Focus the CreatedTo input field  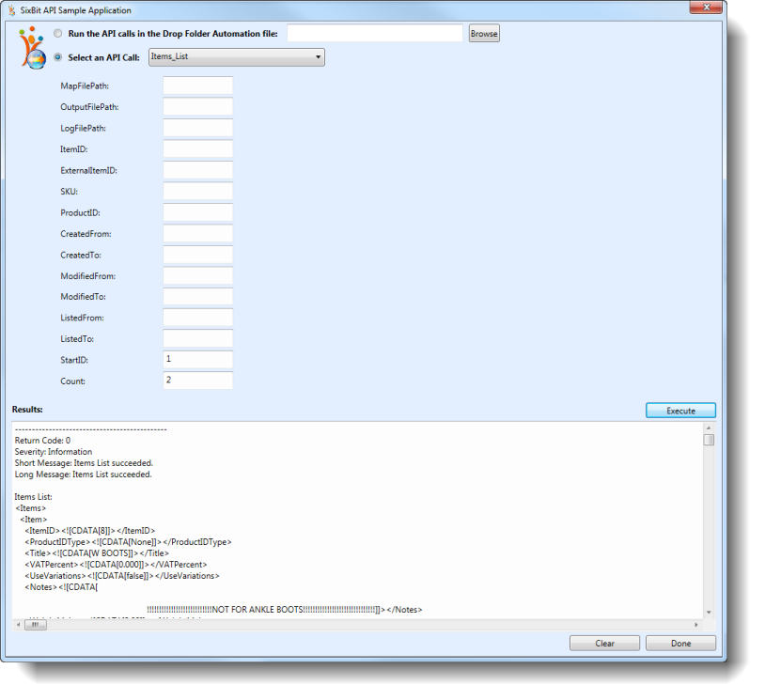[197, 255]
